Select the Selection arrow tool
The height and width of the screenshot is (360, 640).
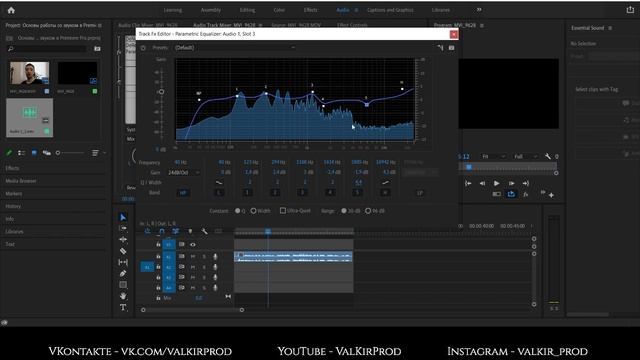tap(123, 217)
